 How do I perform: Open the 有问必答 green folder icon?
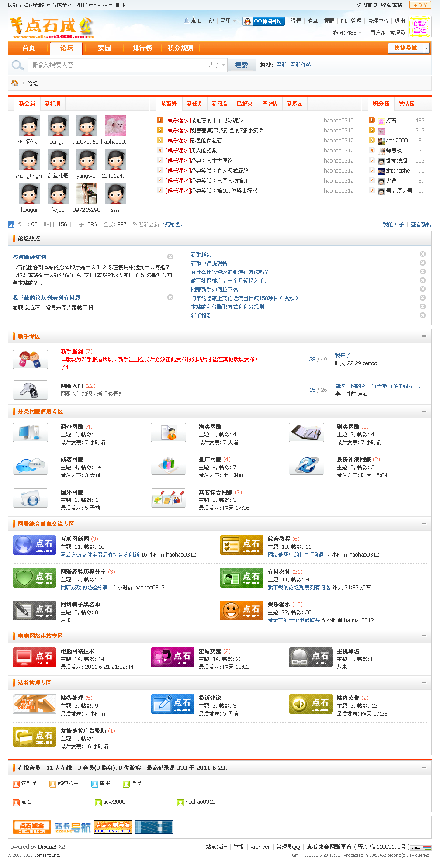(242, 578)
